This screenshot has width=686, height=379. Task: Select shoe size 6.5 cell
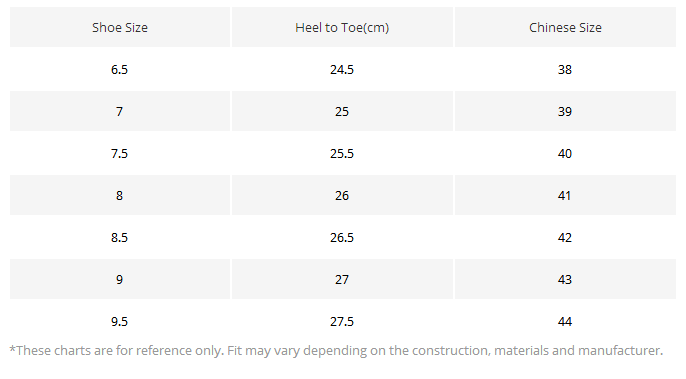tap(120, 69)
